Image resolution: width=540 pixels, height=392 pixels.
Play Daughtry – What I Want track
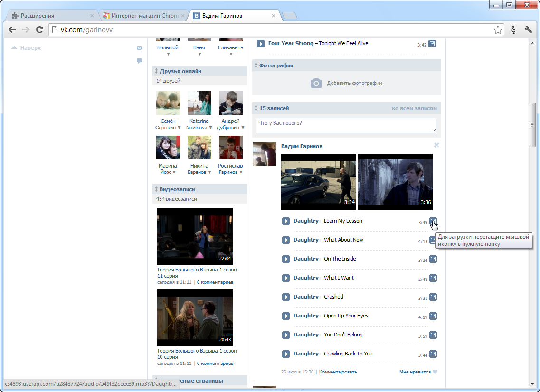[x=286, y=278]
